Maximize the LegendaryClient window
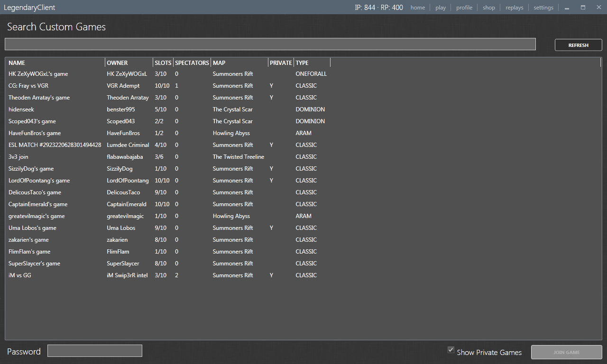This screenshot has height=364, width=607. [583, 7]
